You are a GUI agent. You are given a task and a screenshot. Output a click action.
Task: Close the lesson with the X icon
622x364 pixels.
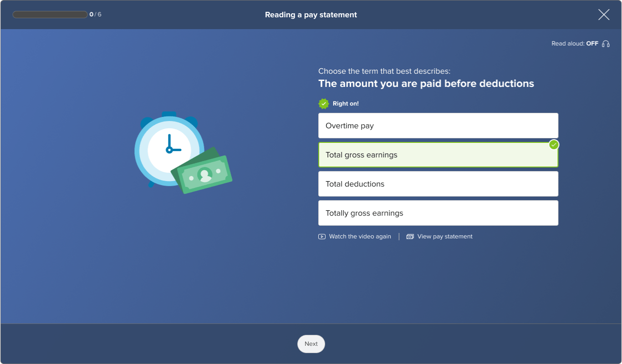(604, 15)
